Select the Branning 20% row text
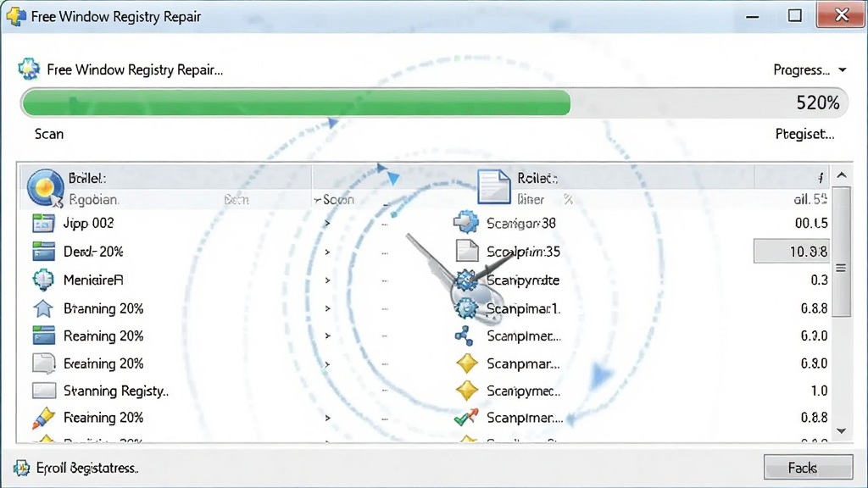The height and width of the screenshot is (488, 868). (x=103, y=308)
